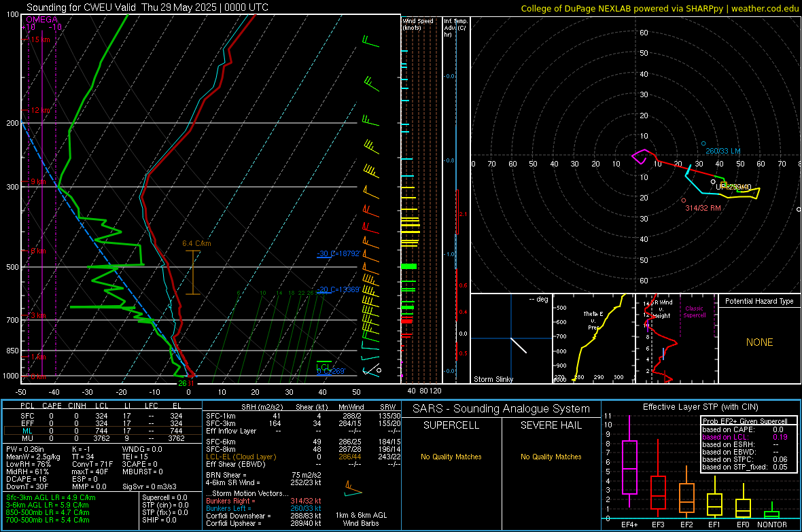Click the '3-6km AGL LR = 5.9 C/km' line

point(48,505)
